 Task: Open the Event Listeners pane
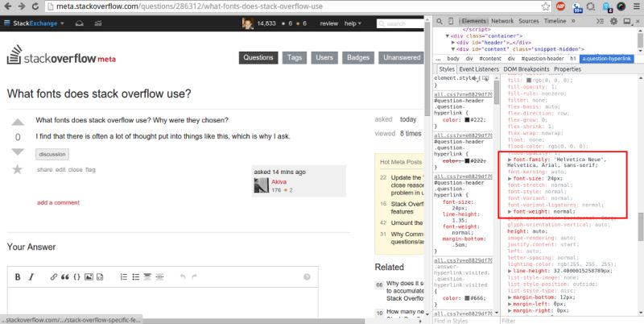pos(479,69)
